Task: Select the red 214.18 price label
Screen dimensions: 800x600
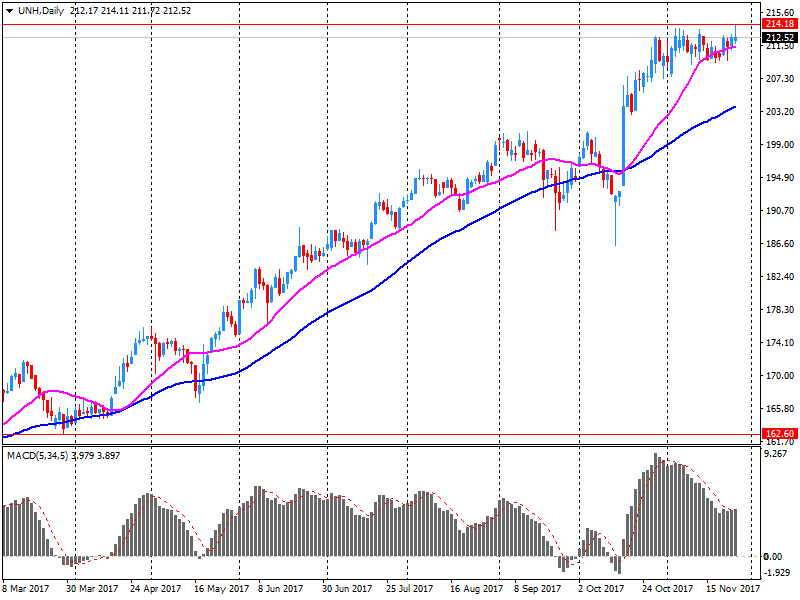Action: tap(777, 23)
